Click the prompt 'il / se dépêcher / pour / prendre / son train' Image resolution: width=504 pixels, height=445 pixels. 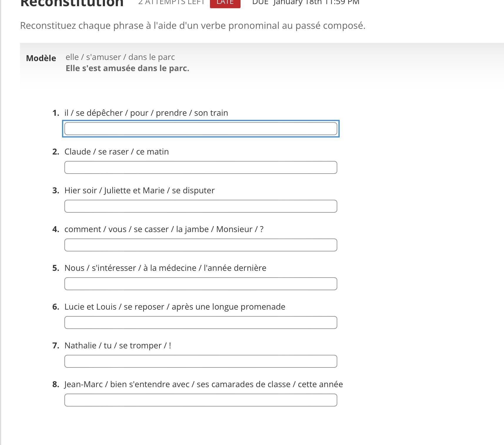coord(146,113)
